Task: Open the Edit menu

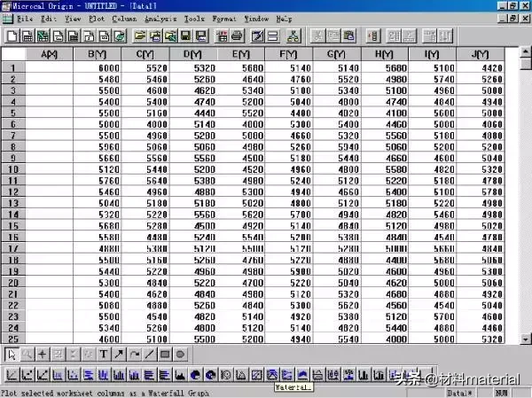Action: (x=48, y=19)
